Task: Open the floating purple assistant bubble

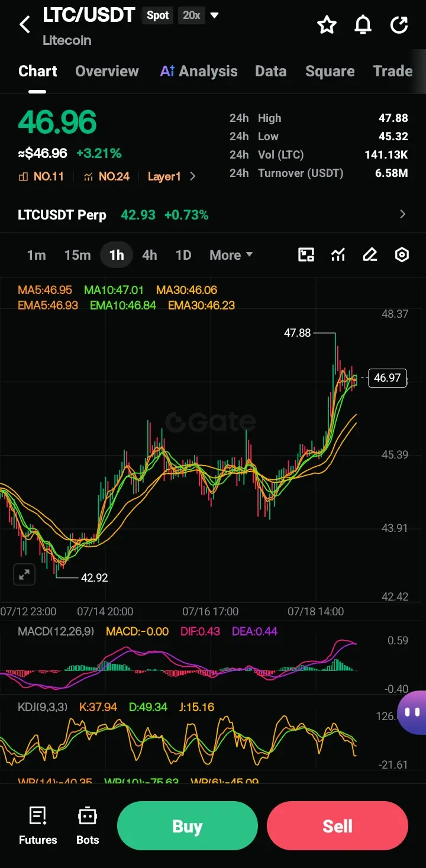Action: 413,712
